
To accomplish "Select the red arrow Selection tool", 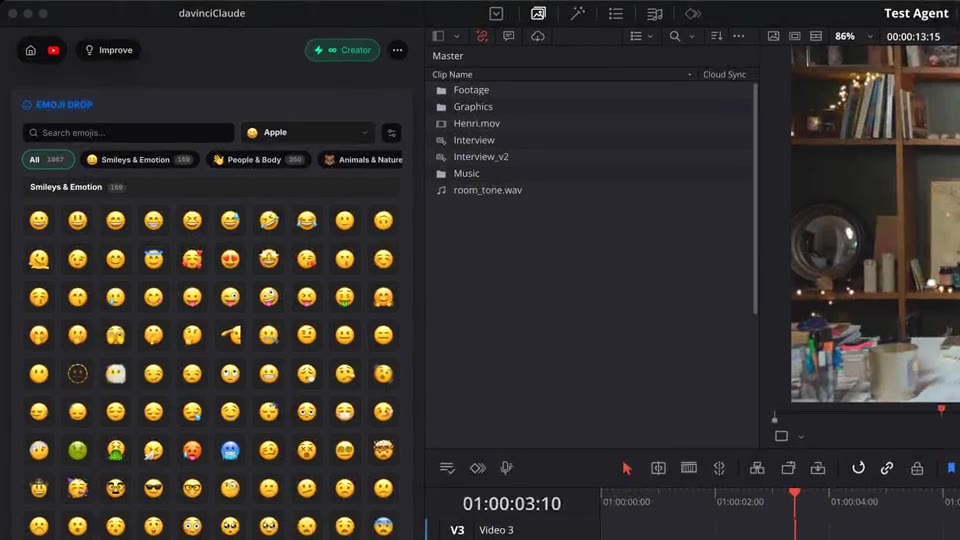I will (x=626, y=468).
